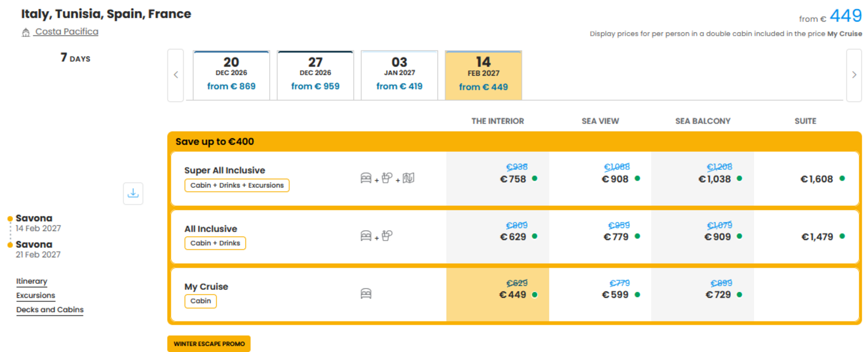Choose My Cruise sea balcony at €729

pyautogui.click(x=703, y=294)
